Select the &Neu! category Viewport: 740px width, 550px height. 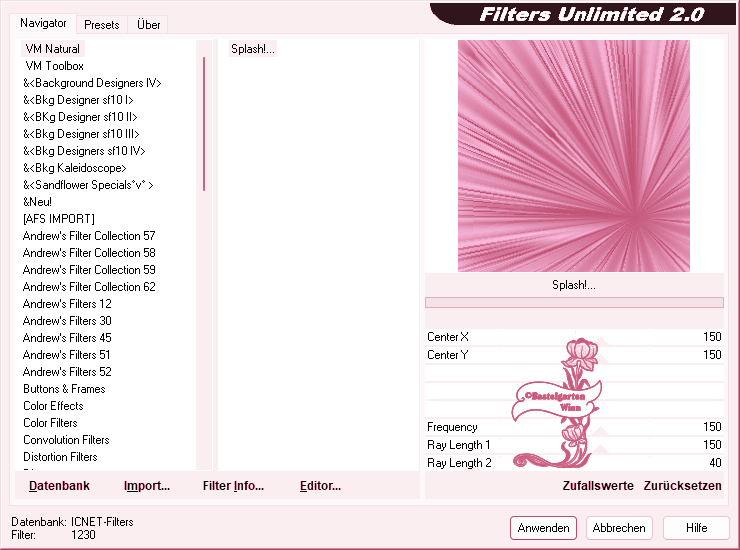click(x=37, y=202)
